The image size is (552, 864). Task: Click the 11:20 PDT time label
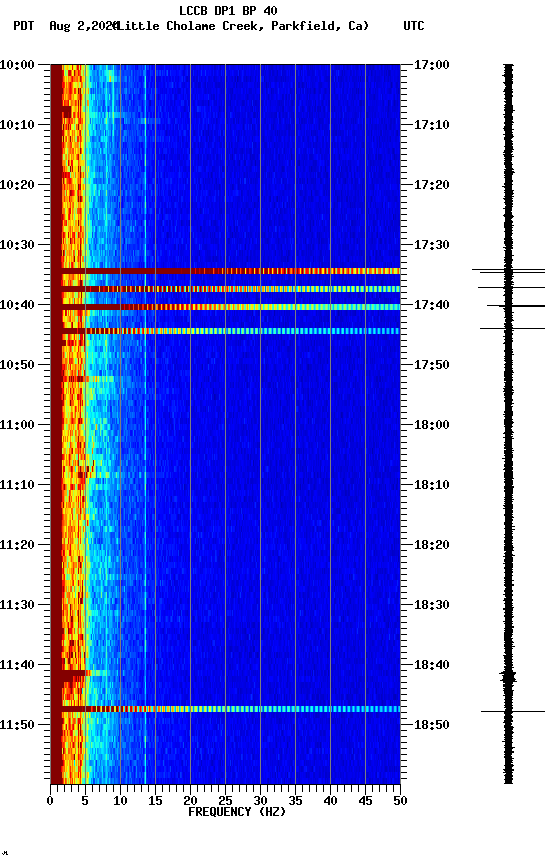point(17,546)
